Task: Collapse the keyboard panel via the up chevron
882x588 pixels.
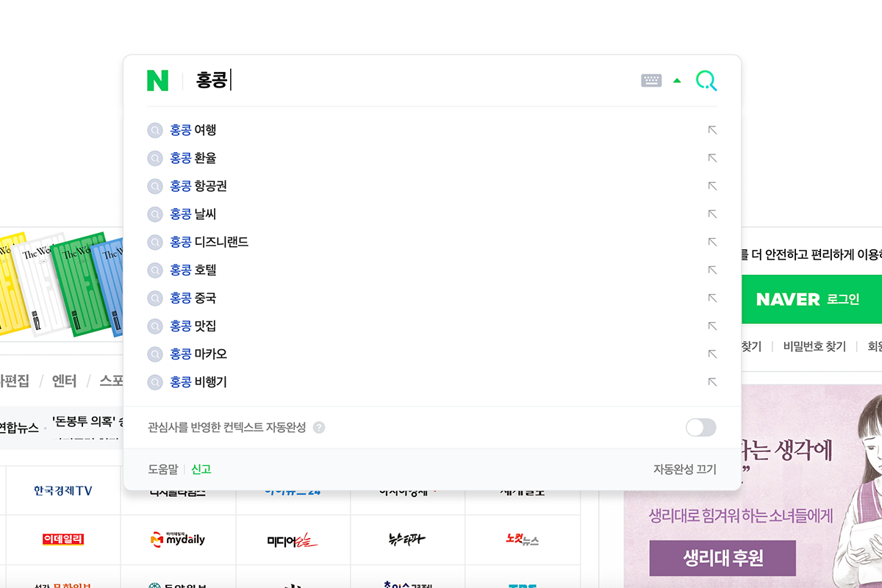Action: pos(677,81)
